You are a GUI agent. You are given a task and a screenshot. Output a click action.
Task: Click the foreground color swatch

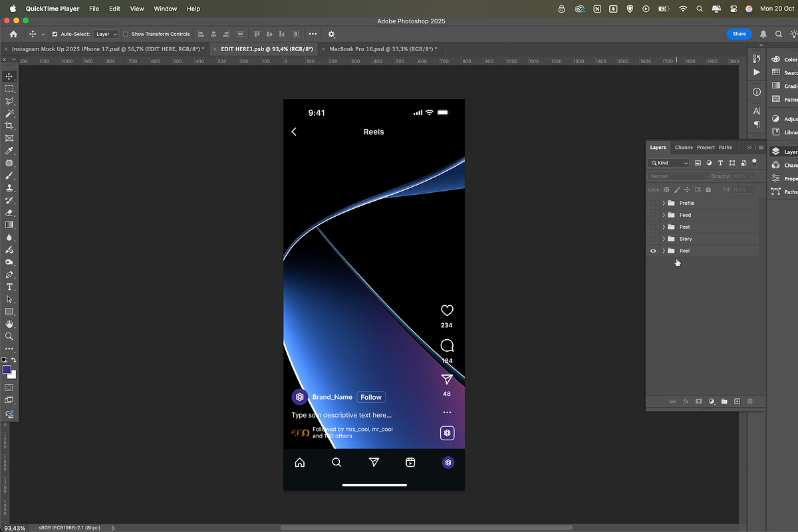click(x=7, y=369)
